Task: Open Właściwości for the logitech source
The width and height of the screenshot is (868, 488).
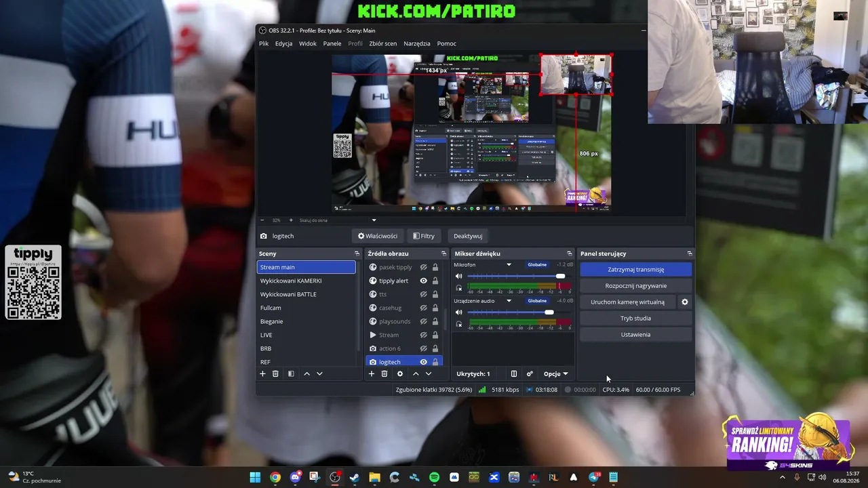Action: pos(377,236)
